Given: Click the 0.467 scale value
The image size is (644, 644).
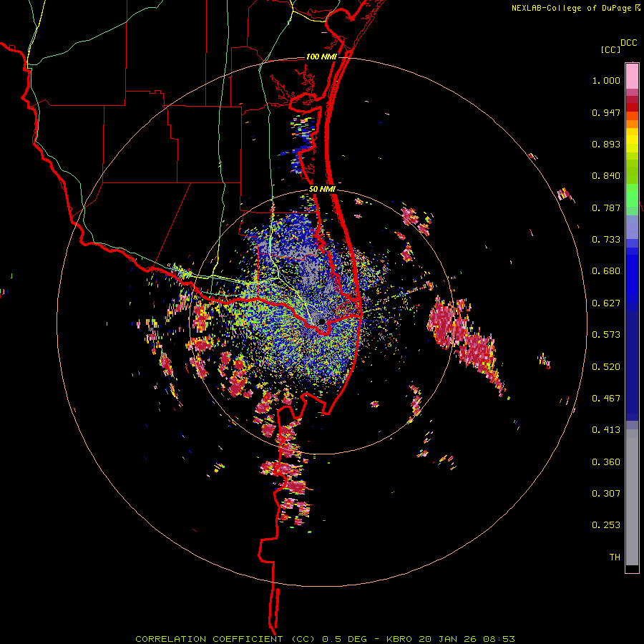Looking at the screenshot, I should [606, 399].
